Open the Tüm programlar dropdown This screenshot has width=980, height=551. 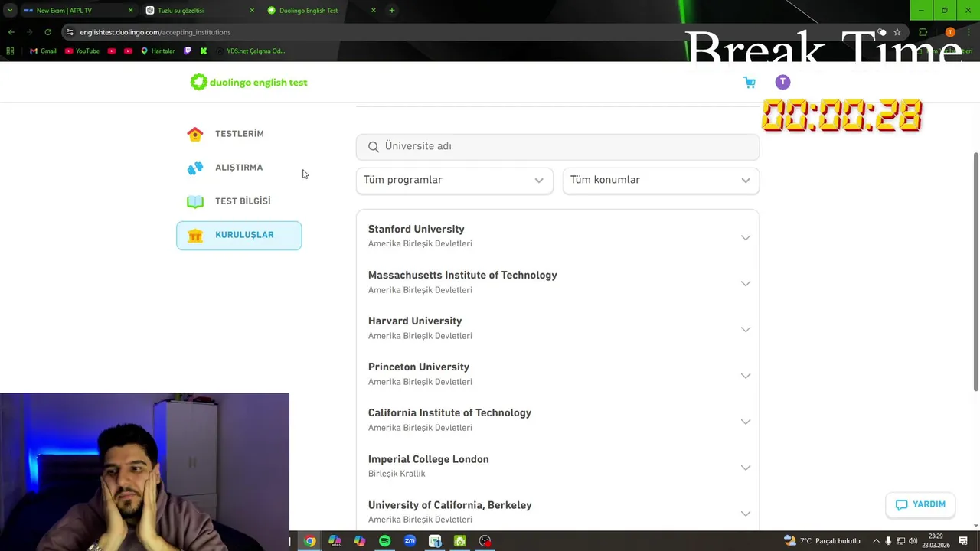(x=454, y=181)
